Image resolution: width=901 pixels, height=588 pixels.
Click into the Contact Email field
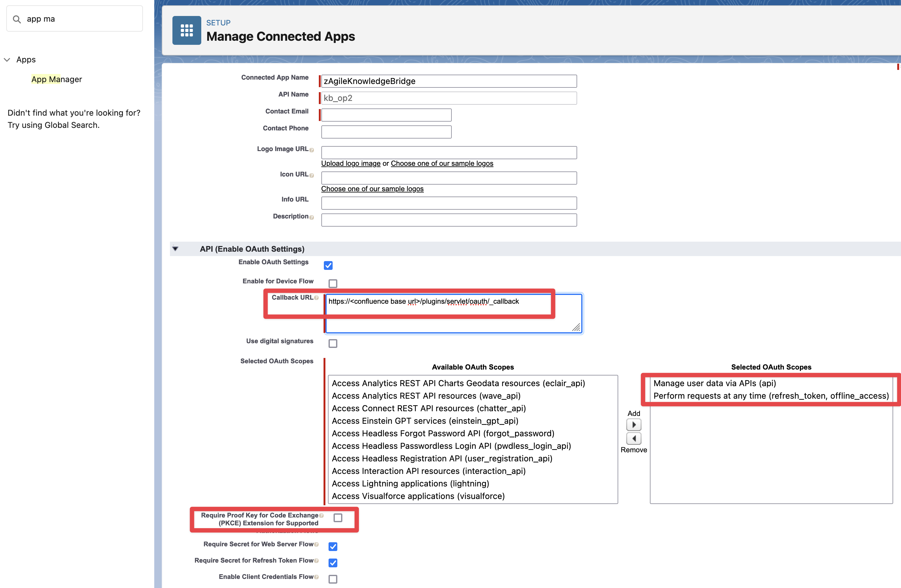pos(386,115)
